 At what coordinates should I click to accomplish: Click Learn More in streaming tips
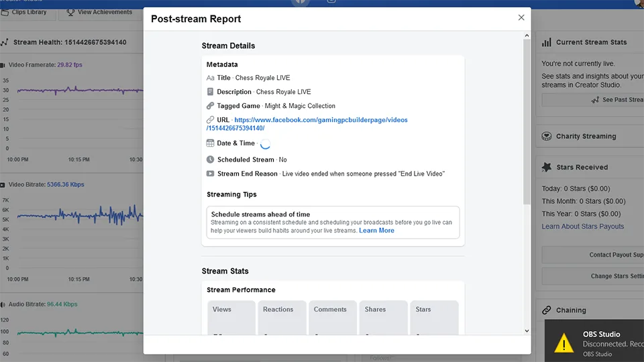point(376,231)
